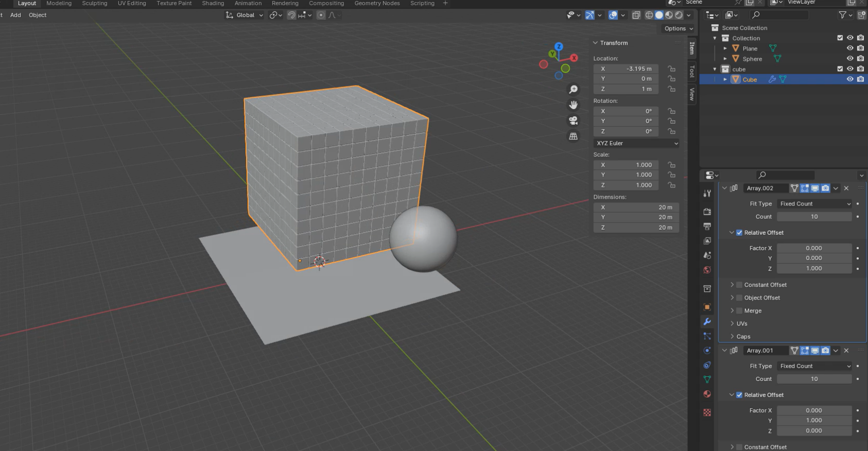The width and height of the screenshot is (868, 451).
Task: Open the XYZ Euler rotation mode dropdown
Action: click(x=636, y=143)
